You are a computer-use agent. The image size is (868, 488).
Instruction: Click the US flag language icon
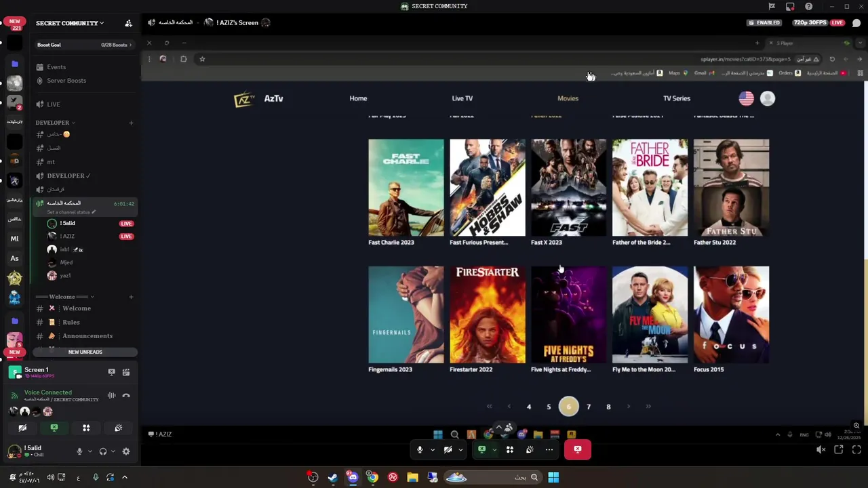click(746, 98)
